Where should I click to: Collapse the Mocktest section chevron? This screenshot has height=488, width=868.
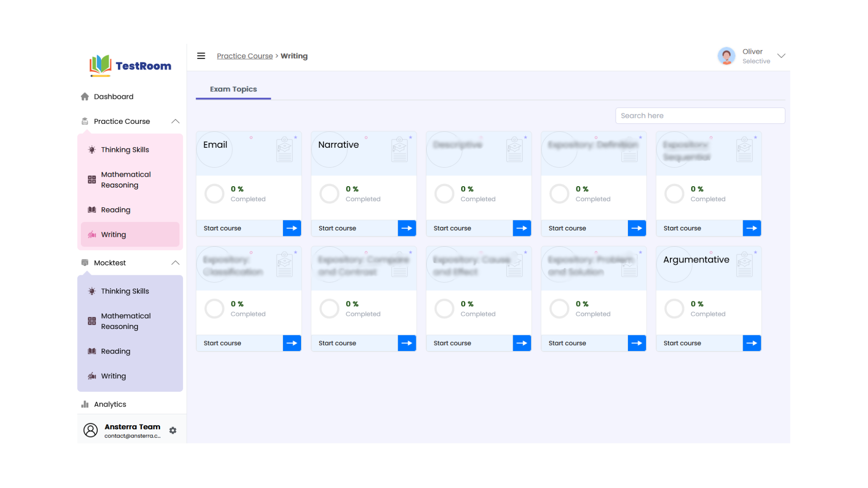pos(175,263)
